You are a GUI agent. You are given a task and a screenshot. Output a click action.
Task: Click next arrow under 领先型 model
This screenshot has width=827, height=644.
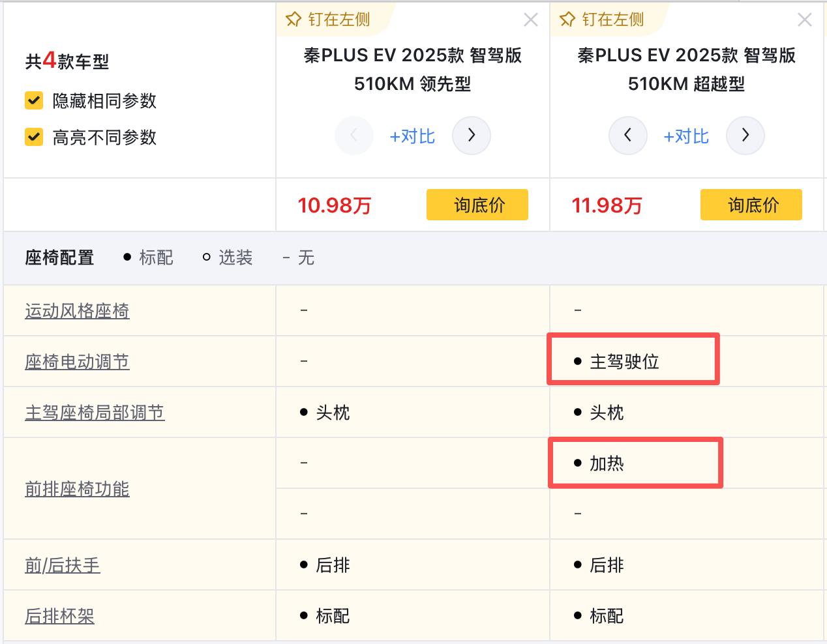coord(471,136)
